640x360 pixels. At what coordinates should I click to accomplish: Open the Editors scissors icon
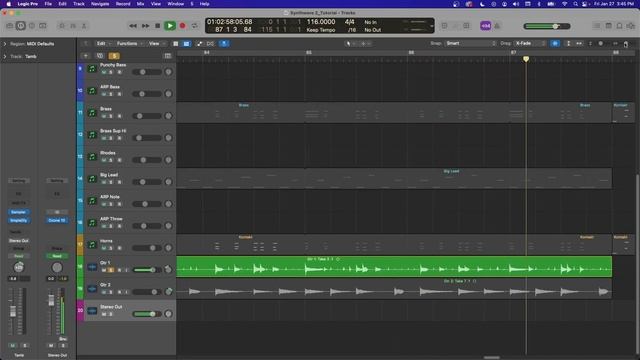(84, 26)
